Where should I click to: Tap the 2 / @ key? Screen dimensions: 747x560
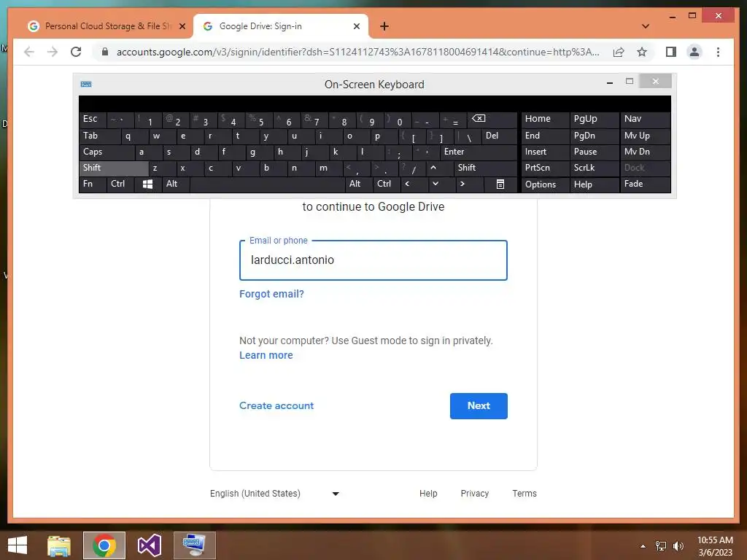(x=175, y=120)
